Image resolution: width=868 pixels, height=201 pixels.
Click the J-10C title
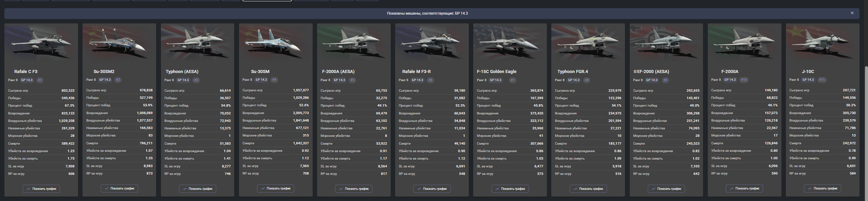pyautogui.click(x=808, y=72)
